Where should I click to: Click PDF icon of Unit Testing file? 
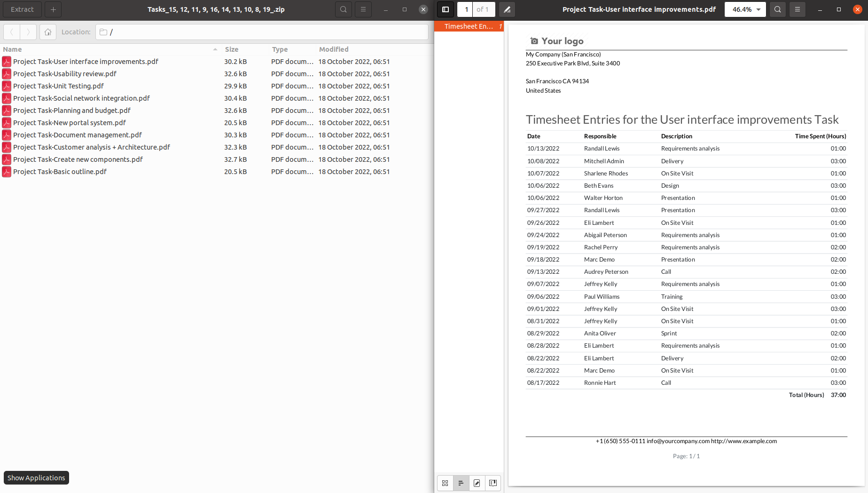coord(7,86)
